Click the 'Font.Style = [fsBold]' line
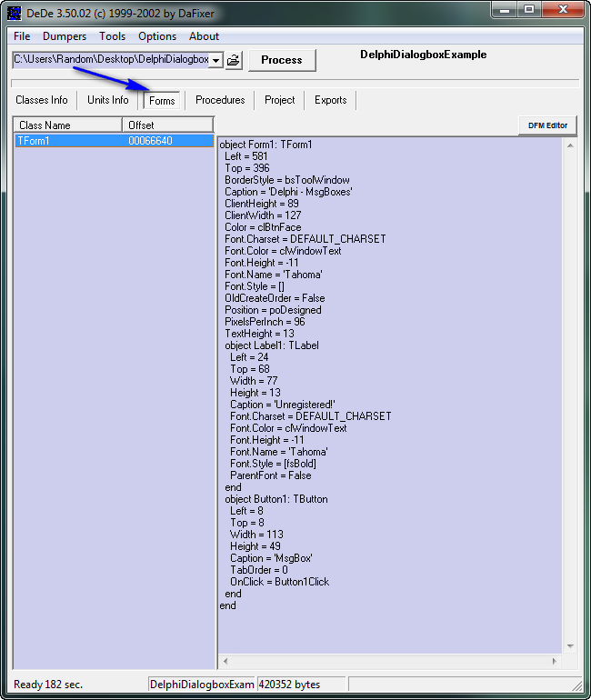 [x=273, y=464]
